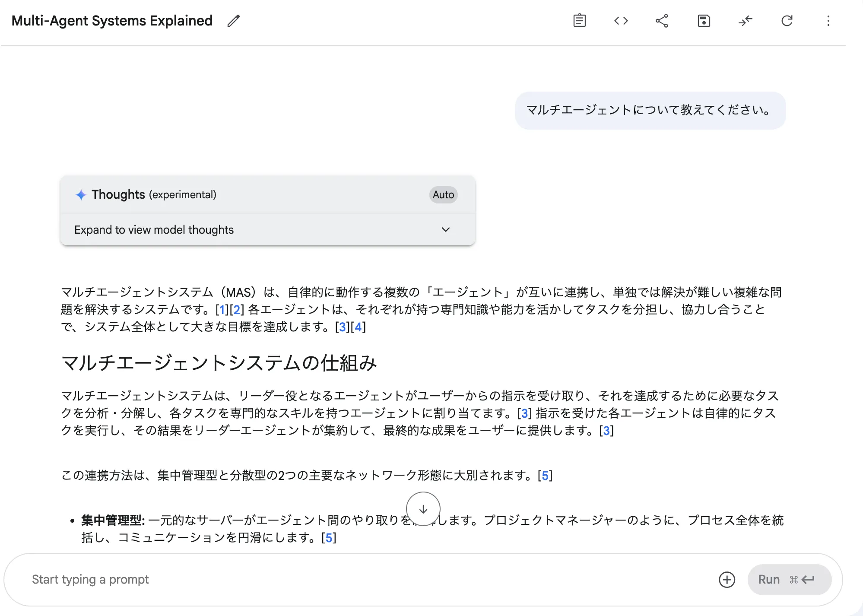The height and width of the screenshot is (616, 863).
Task: Toggle the Auto setting for Thoughts
Action: (443, 194)
